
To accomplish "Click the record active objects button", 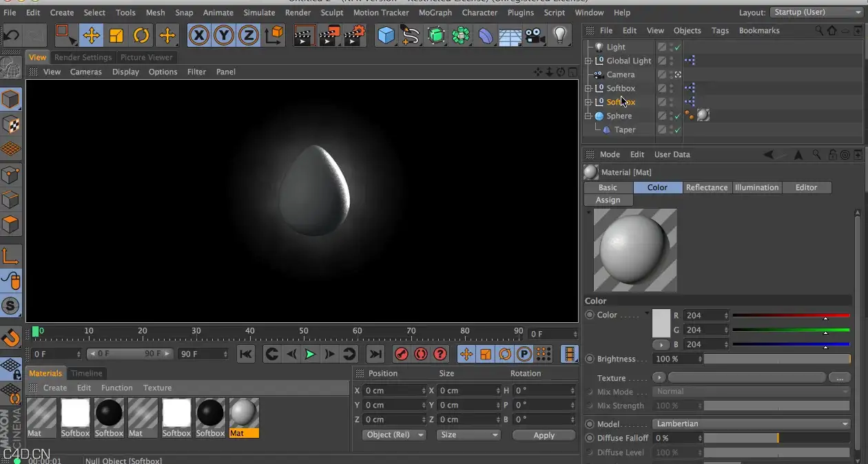I will (x=402, y=354).
